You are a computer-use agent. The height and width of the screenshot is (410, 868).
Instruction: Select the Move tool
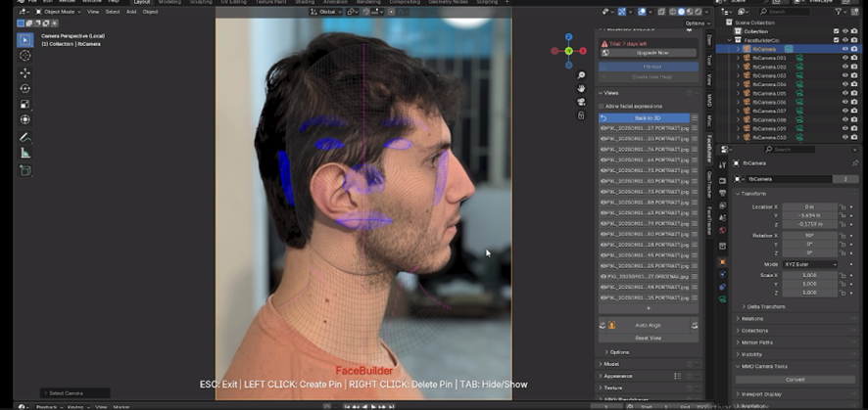pos(25,72)
